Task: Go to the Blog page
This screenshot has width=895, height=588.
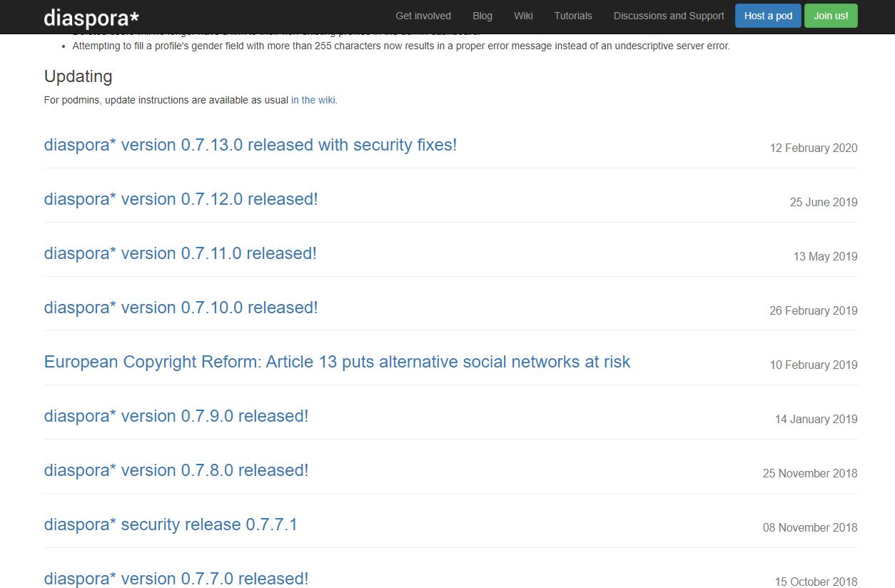Action: [482, 16]
